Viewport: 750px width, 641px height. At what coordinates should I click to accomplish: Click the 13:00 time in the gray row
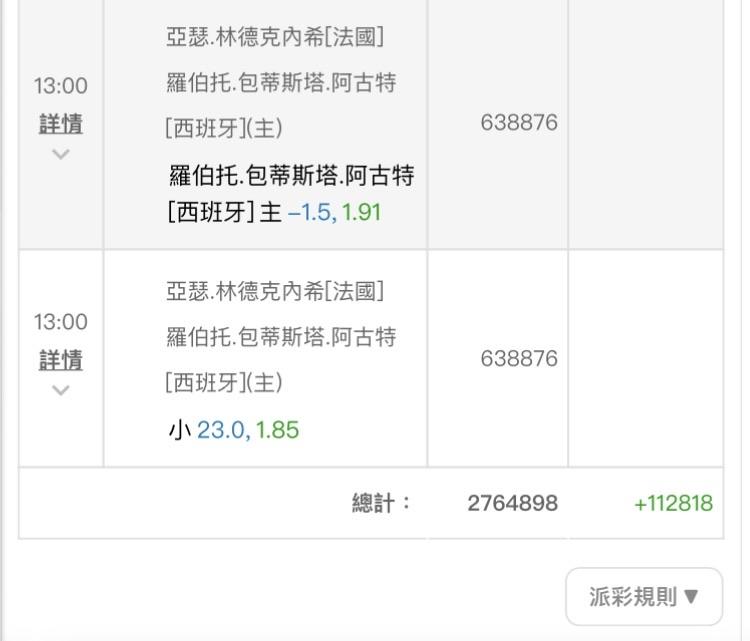click(x=61, y=86)
